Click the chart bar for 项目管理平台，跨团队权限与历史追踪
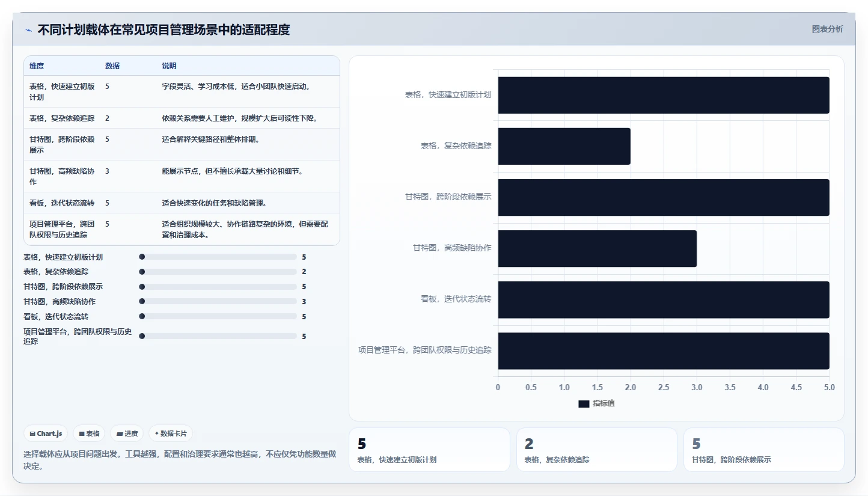The image size is (868, 496). click(664, 351)
